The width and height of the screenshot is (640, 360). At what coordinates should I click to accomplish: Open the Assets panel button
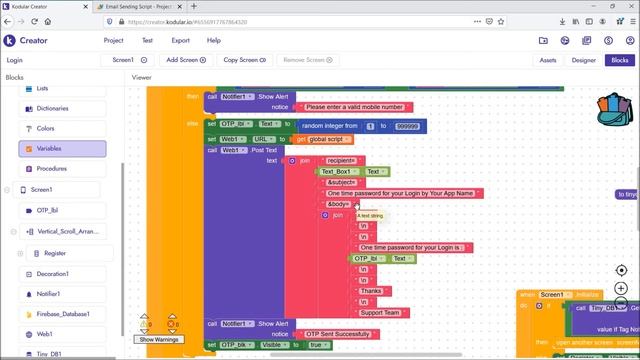click(548, 60)
